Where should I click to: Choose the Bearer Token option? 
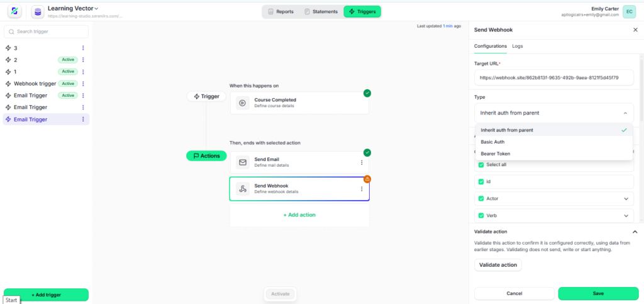[553, 154]
